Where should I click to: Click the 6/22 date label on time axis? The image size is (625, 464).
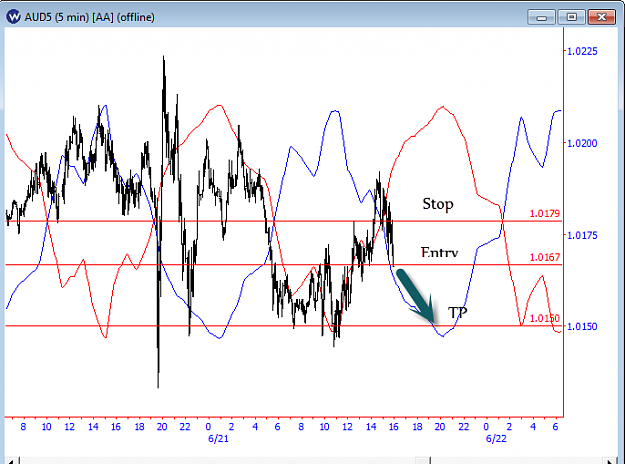pyautogui.click(x=496, y=439)
